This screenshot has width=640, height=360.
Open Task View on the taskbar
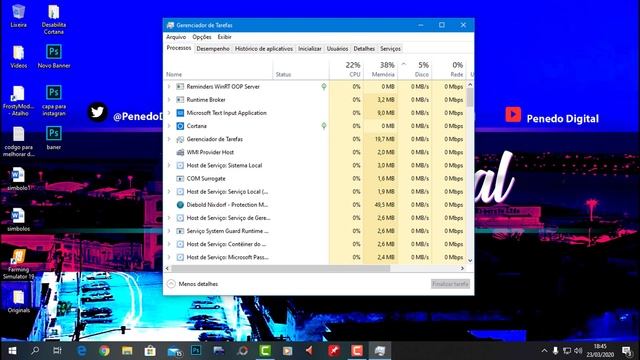point(57,351)
